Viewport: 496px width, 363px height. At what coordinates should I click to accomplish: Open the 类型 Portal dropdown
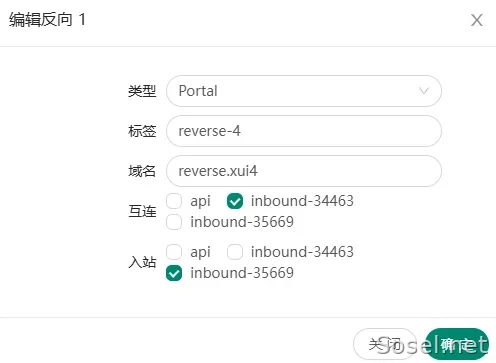[x=304, y=91]
